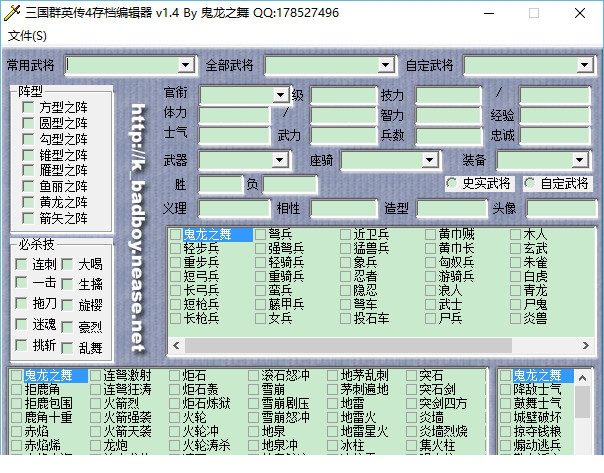Screen dimensions: 604x473
Task: Click the 负 losses input field
Action: (x=290, y=184)
